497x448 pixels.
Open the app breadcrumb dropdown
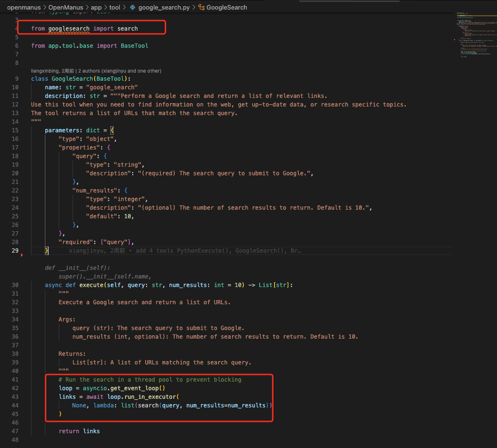96,7
